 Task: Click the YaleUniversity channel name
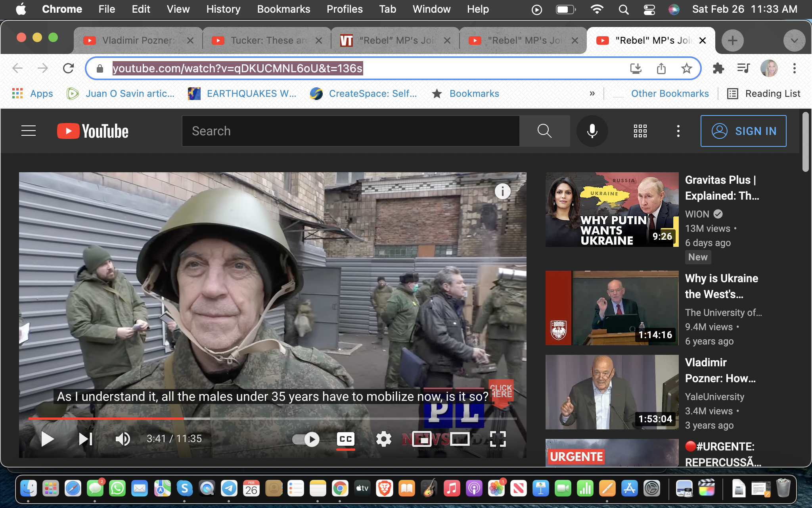pos(715,397)
